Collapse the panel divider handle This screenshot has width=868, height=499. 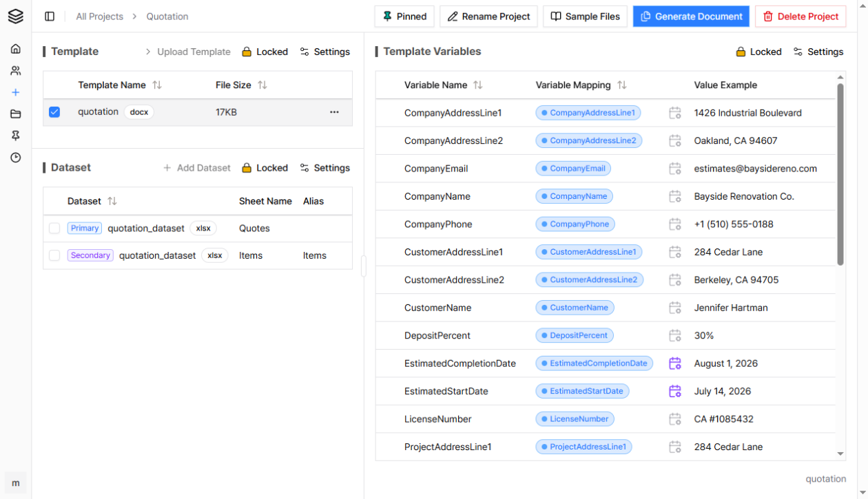coord(364,266)
